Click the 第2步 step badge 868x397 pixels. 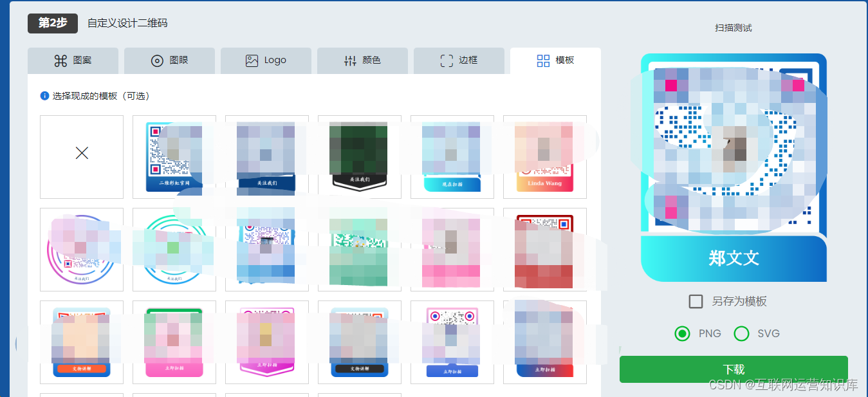[x=53, y=23]
